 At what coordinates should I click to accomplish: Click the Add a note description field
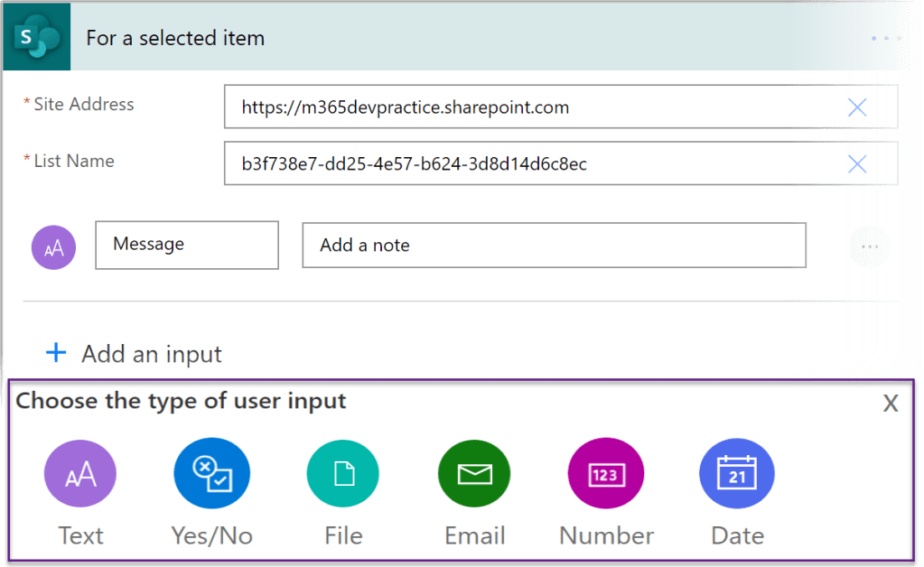point(553,246)
